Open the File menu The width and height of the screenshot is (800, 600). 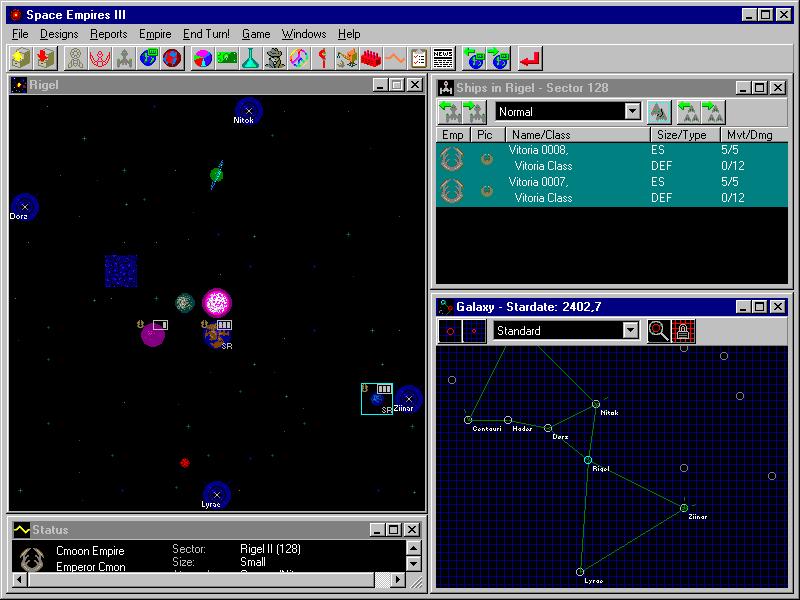pos(20,34)
